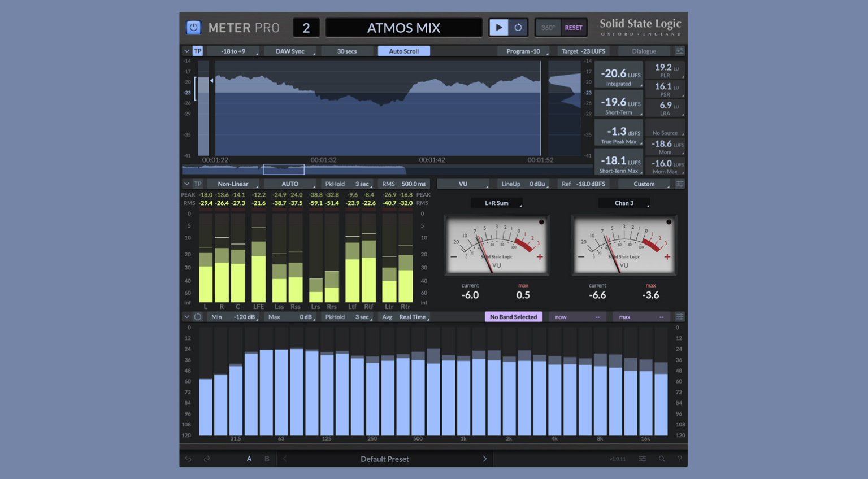Click the Default Preset name field
The width and height of the screenshot is (868, 479).
tap(384, 459)
